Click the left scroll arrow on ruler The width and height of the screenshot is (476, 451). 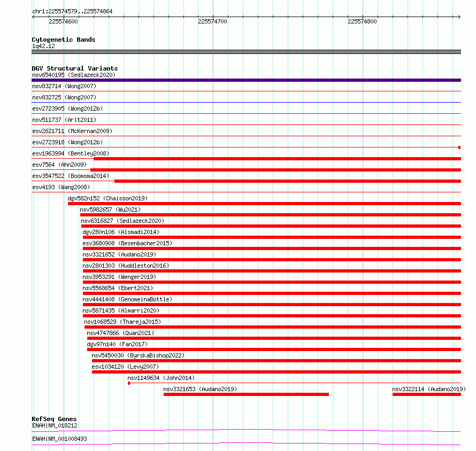33,17
